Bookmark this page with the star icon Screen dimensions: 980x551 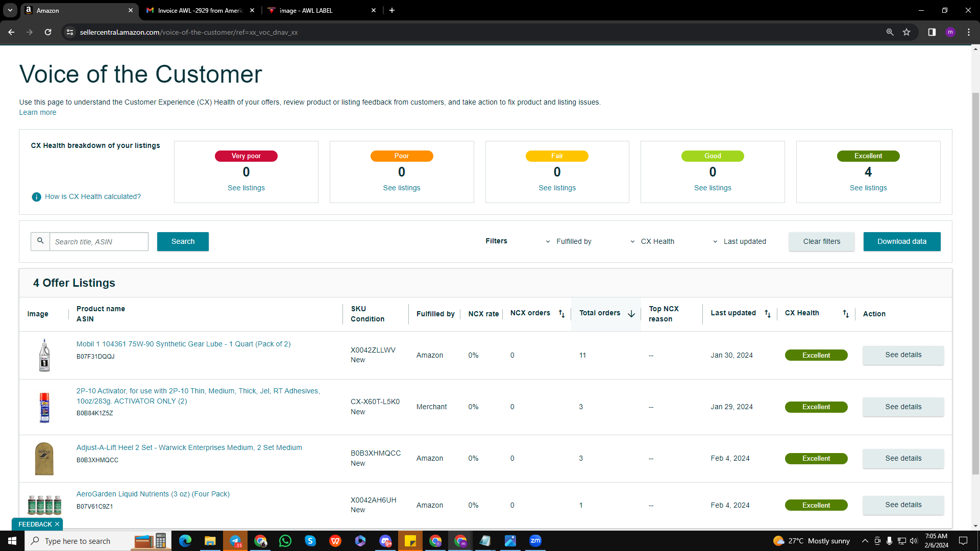[906, 32]
